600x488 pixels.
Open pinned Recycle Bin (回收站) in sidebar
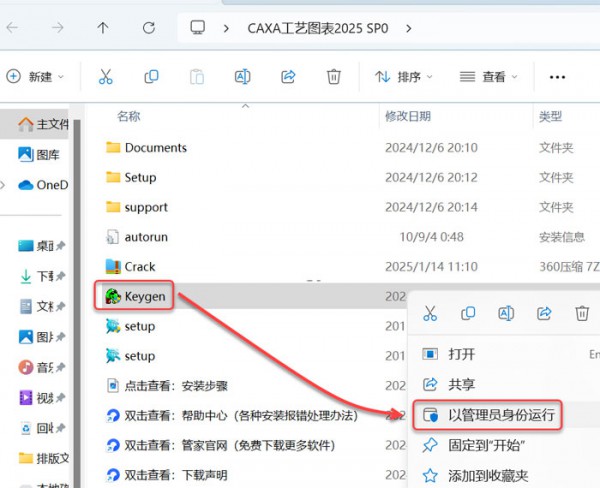point(41,428)
